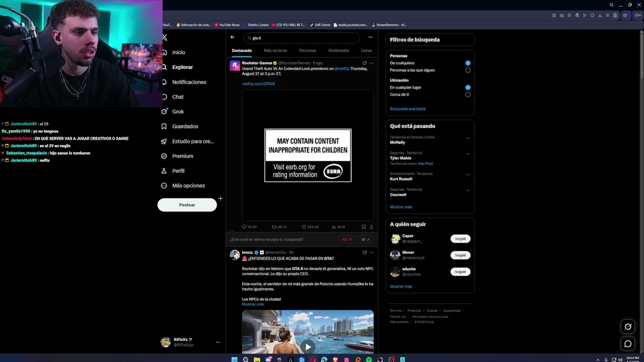Screen dimensions: 644x362
Task: Expand 'Más opciones' in the sidebar
Action: [x=183, y=186]
